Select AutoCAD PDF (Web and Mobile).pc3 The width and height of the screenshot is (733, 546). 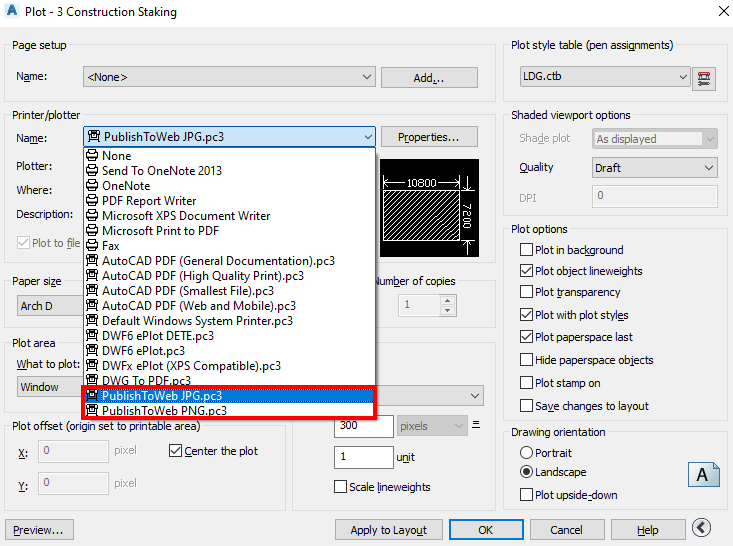[230, 305]
